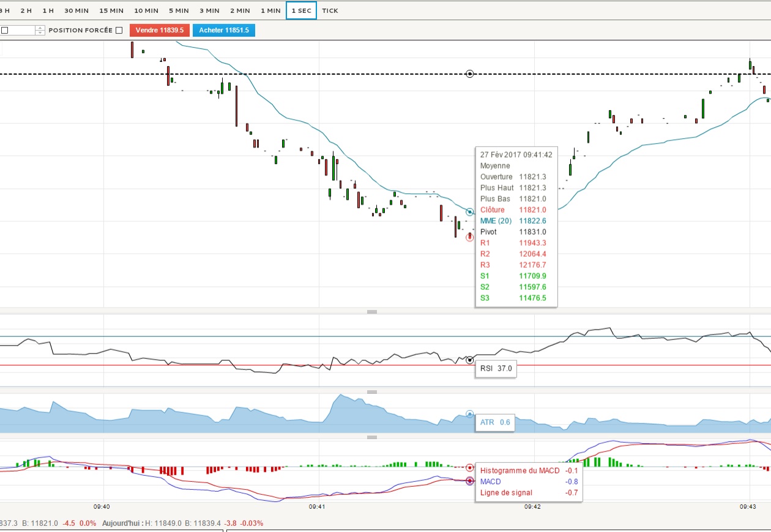The height and width of the screenshot is (532, 771).
Task: Click the S2 11597.6 support row
Action: click(513, 287)
